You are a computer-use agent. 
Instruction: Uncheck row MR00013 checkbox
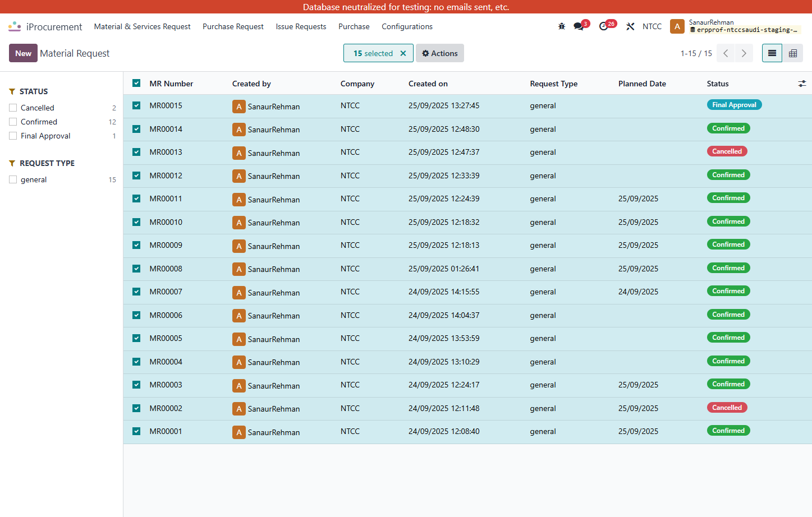point(136,152)
